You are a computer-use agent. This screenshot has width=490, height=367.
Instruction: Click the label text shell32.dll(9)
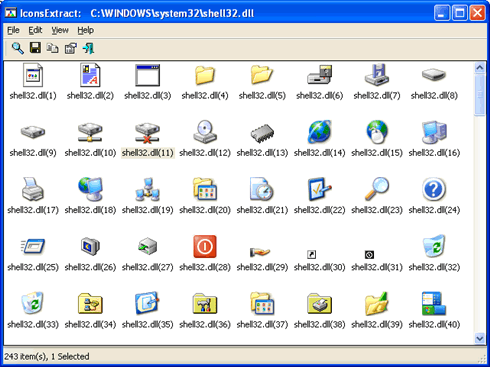[x=33, y=153]
